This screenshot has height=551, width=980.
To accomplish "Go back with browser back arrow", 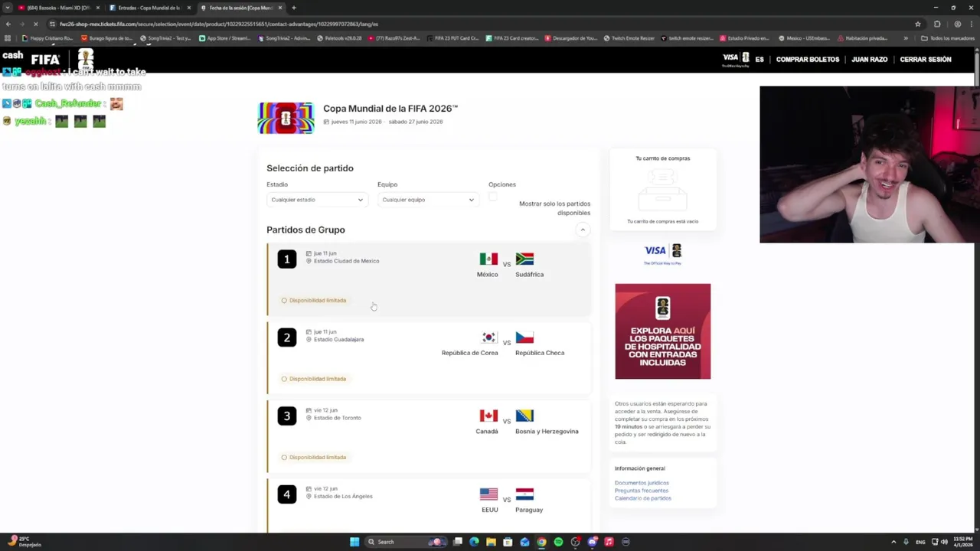I will pyautogui.click(x=8, y=24).
